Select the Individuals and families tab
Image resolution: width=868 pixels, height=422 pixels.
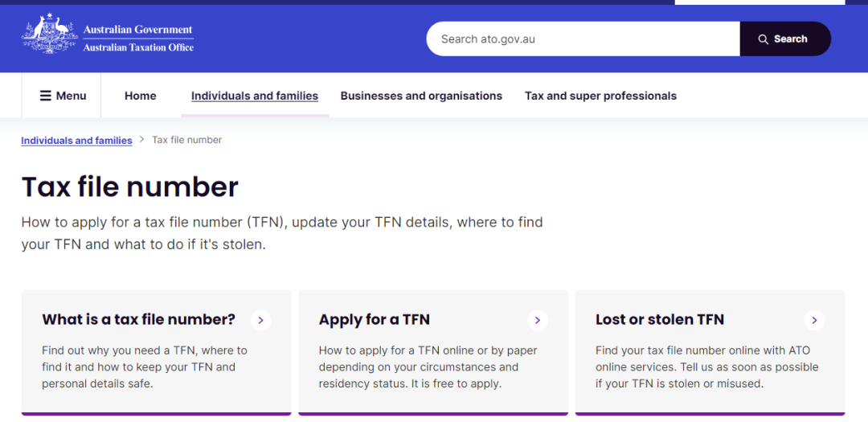pos(255,96)
